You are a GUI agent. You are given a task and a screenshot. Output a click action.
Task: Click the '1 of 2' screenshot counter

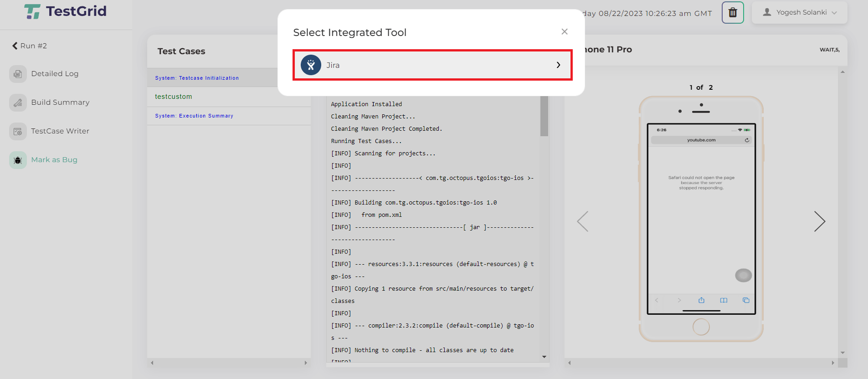coord(701,87)
